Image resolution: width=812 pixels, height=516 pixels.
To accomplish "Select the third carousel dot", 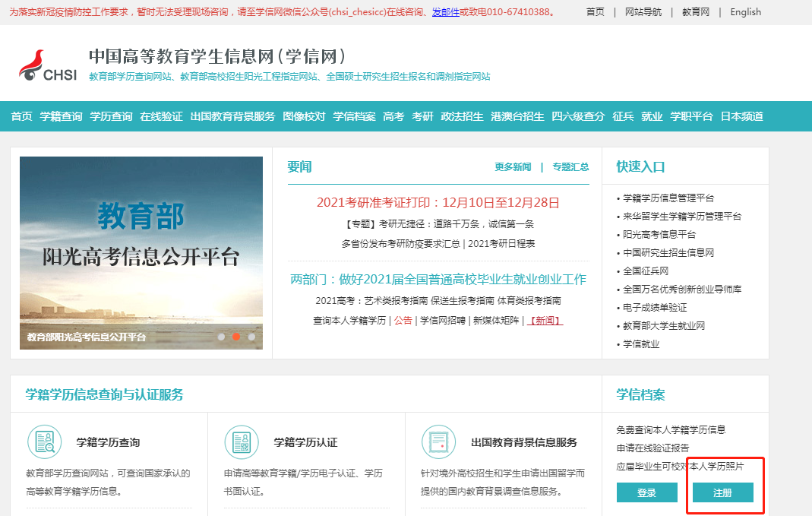I will coord(251,337).
